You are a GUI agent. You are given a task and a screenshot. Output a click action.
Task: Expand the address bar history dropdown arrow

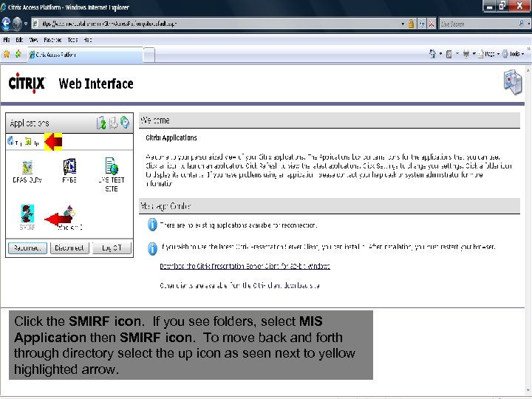point(403,24)
